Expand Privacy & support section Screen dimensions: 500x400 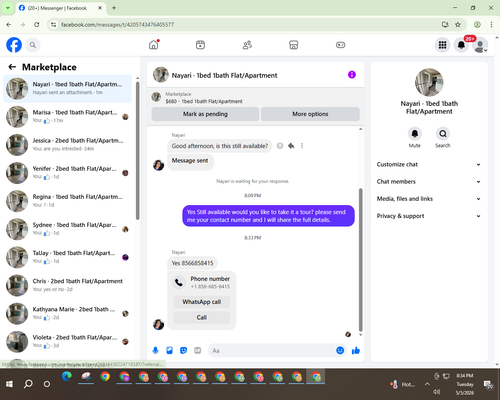click(x=429, y=216)
